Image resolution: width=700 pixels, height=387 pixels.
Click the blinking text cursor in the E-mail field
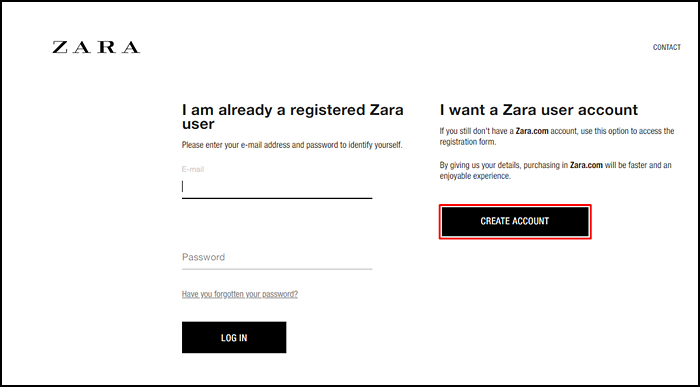pyautogui.click(x=183, y=187)
